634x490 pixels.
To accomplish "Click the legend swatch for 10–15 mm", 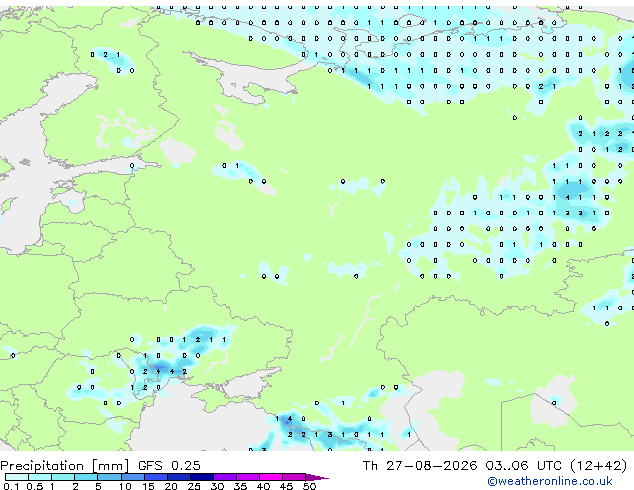I will [132, 477].
